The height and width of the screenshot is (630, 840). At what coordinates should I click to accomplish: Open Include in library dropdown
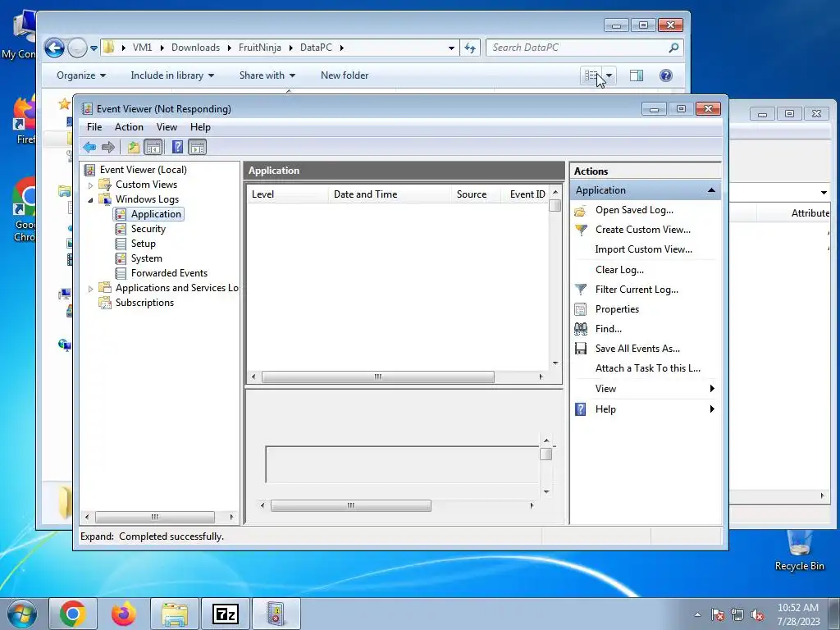tap(172, 75)
